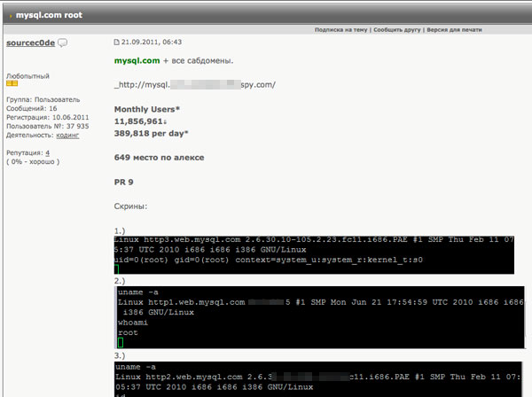Click the mysql.com root thread title
The width and height of the screenshot is (532, 397).
(x=49, y=15)
